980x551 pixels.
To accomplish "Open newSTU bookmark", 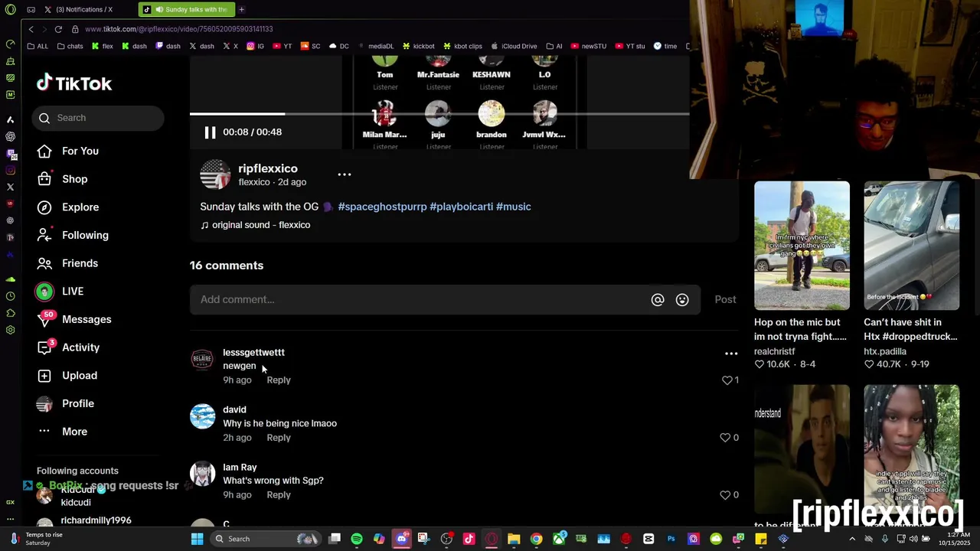I will tap(589, 46).
